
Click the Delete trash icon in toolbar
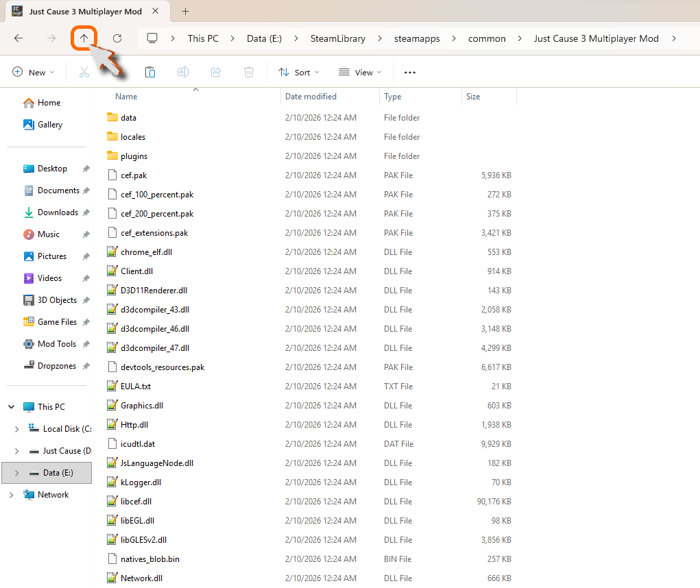tap(249, 72)
